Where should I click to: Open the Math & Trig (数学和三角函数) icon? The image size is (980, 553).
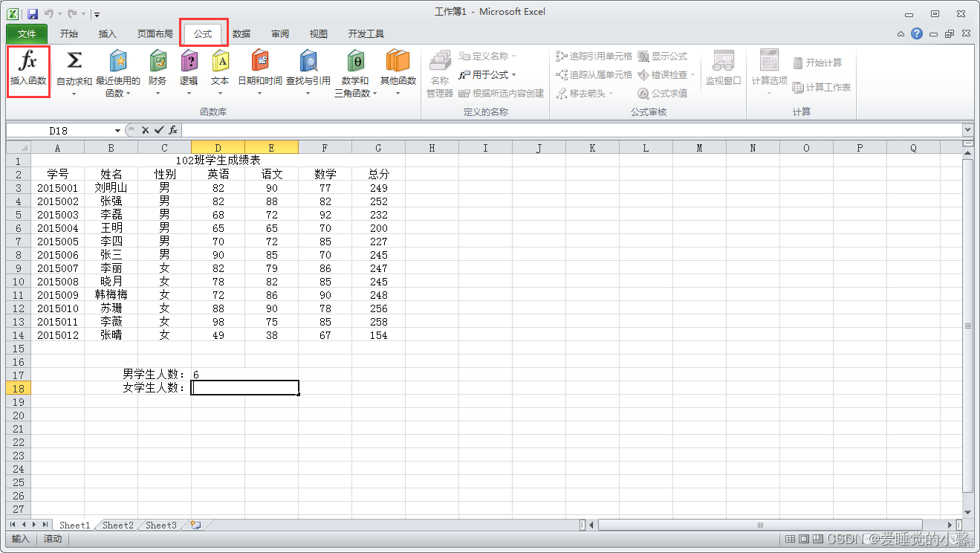pos(356,61)
